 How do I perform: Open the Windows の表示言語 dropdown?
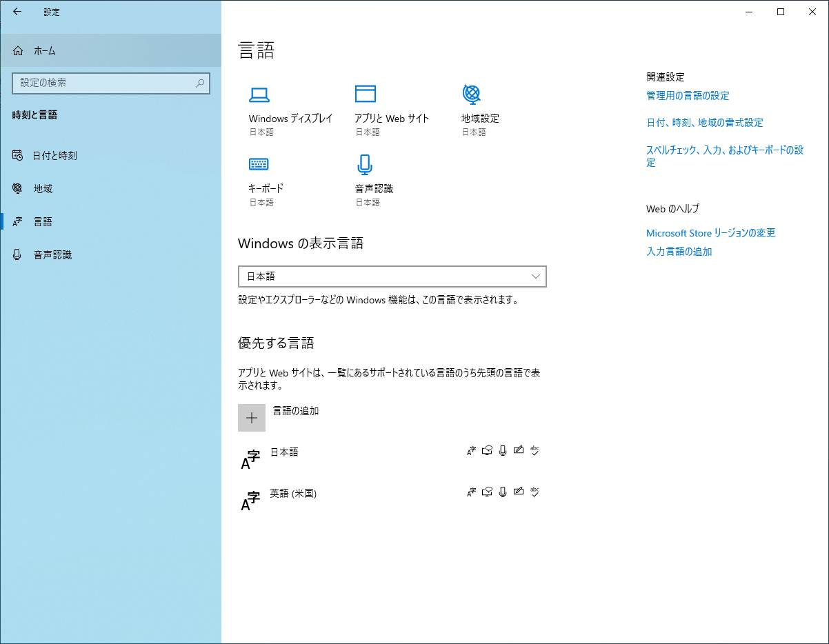point(392,276)
